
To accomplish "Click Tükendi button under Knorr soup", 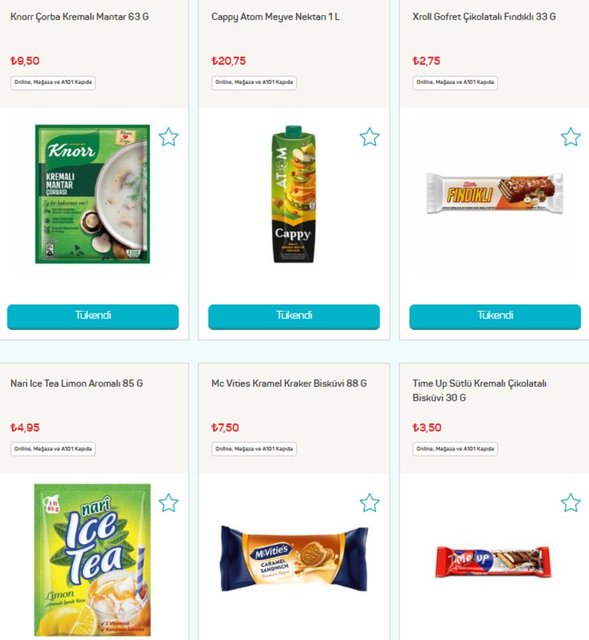I will click(x=93, y=316).
